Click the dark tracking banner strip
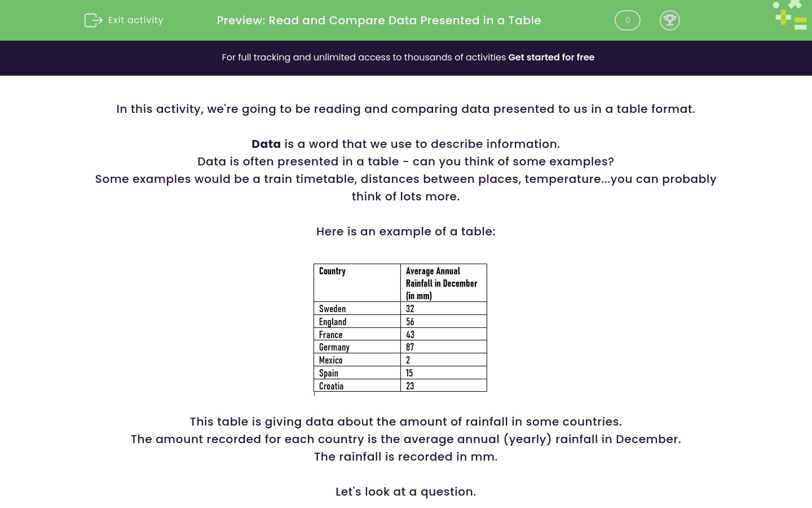Image resolution: width=812 pixels, height=508 pixels. [406, 58]
